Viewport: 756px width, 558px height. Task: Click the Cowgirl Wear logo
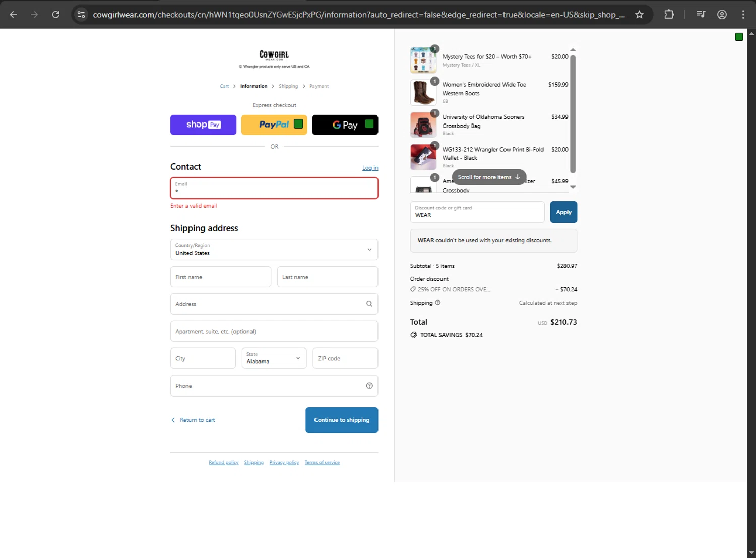coord(274,55)
